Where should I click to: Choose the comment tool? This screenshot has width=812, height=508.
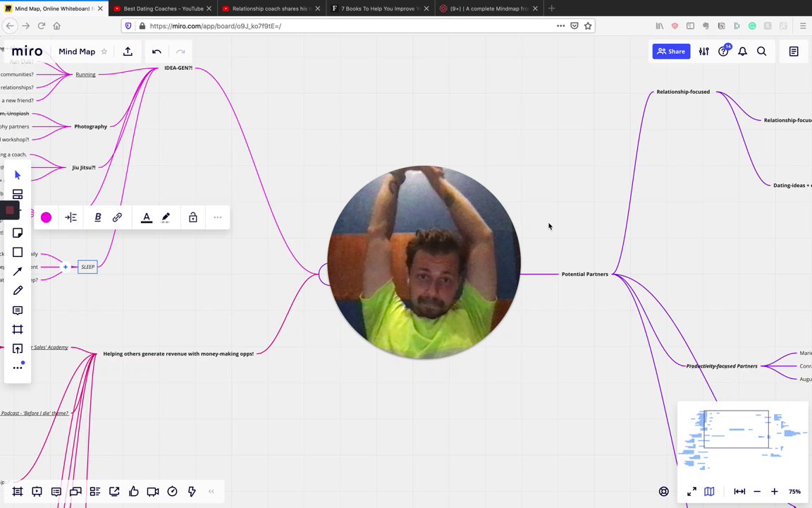[18, 310]
